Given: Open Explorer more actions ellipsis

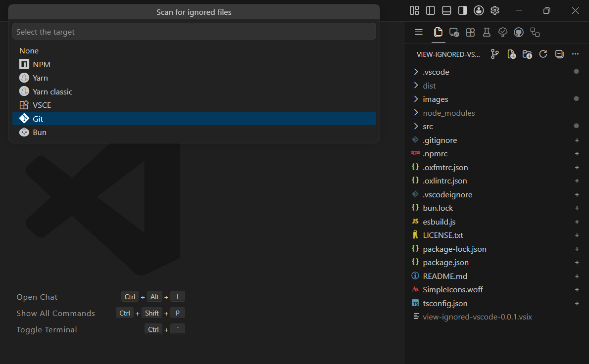Looking at the screenshot, I should 575,54.
